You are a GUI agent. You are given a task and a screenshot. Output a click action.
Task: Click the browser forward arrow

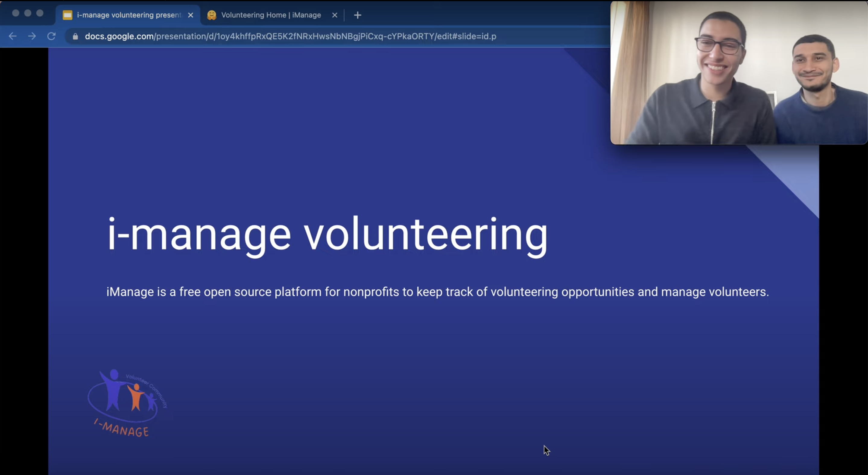[32, 36]
